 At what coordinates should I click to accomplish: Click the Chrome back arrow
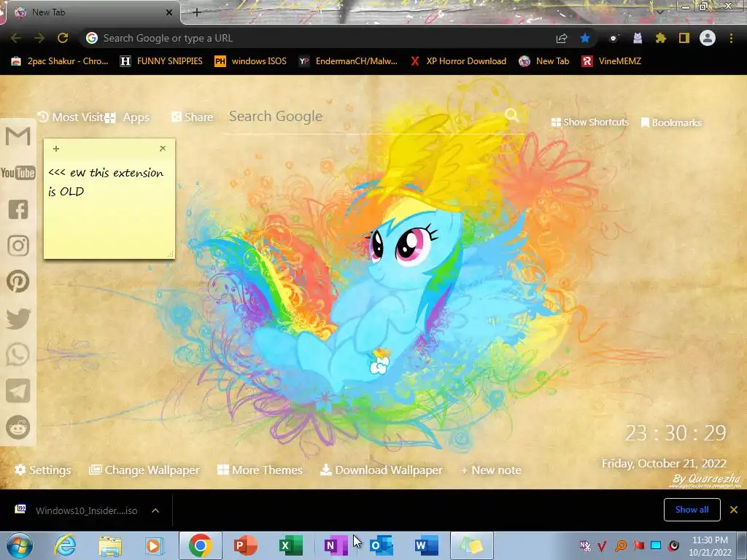point(16,38)
